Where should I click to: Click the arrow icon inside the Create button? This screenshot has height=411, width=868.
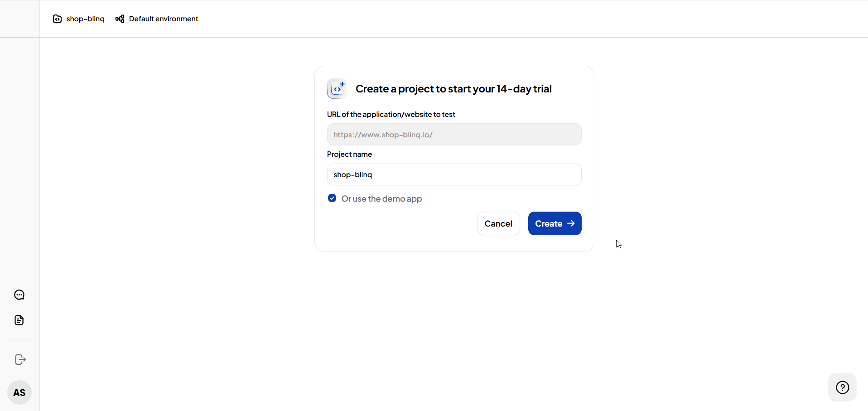[x=571, y=223]
